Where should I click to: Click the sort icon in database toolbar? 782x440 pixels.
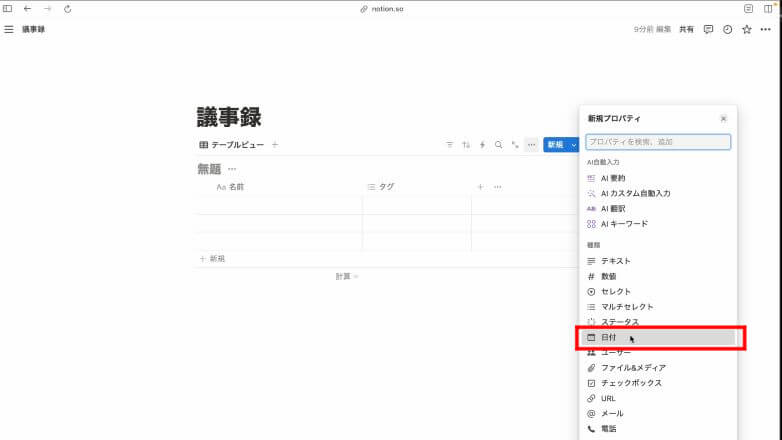pyautogui.click(x=466, y=145)
